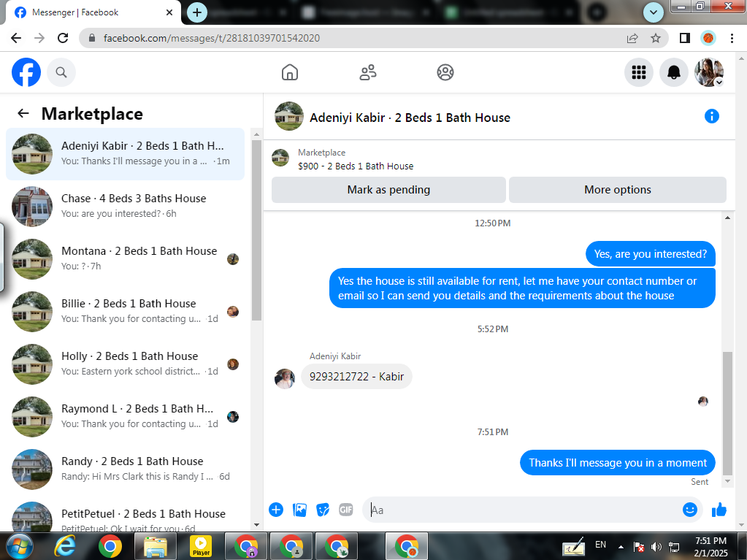
Task: Choose a GIF using the GIF icon
Action: (x=346, y=510)
